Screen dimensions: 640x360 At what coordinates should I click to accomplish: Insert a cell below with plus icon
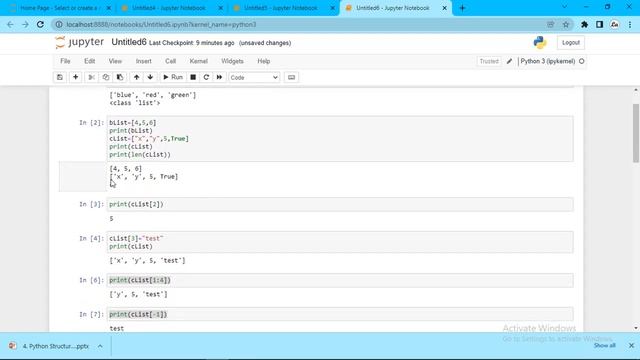click(76, 77)
